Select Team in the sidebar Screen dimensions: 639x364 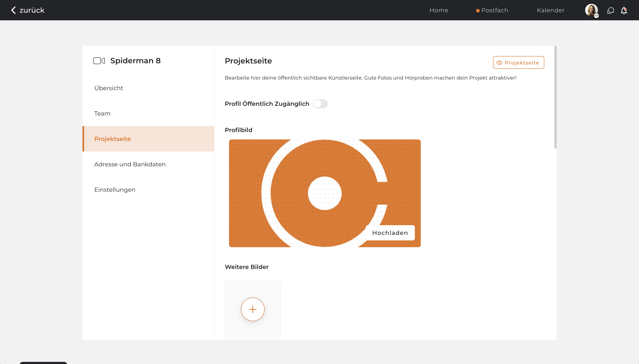[102, 113]
